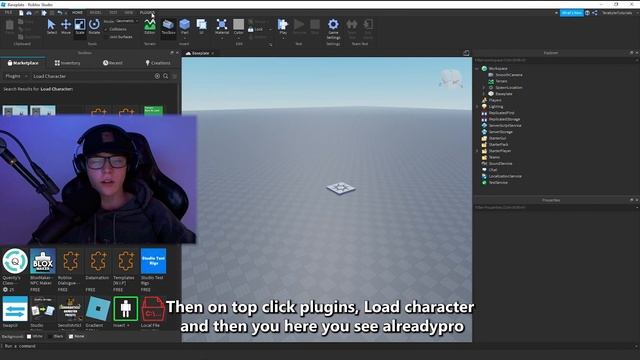The height and width of the screenshot is (360, 640).
Task: Click the Explorer filter workspace field
Action: tap(553, 60)
